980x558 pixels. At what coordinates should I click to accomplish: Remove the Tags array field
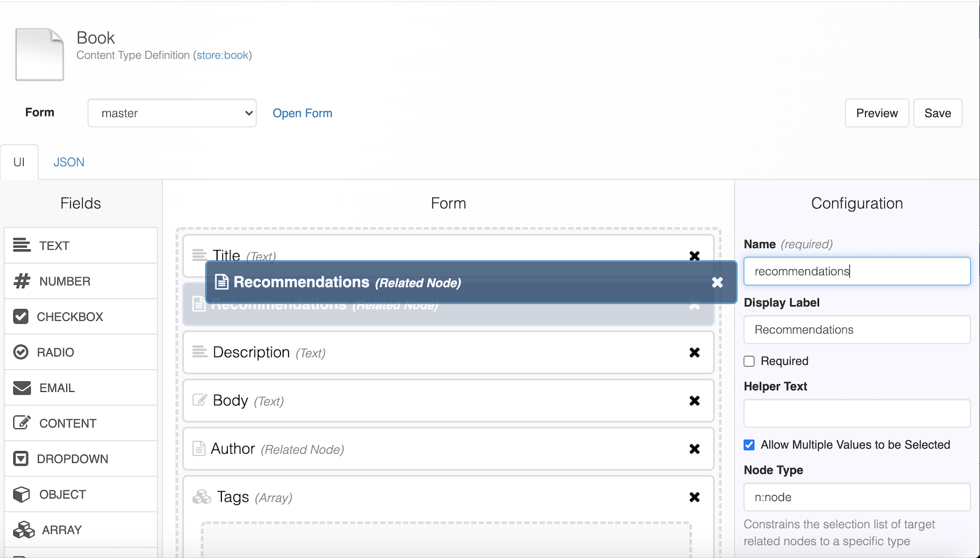pos(694,497)
